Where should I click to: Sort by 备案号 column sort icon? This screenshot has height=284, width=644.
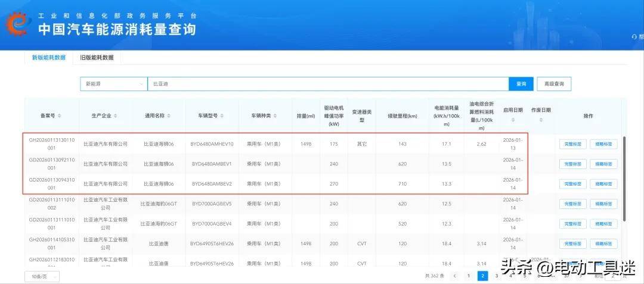pos(60,116)
